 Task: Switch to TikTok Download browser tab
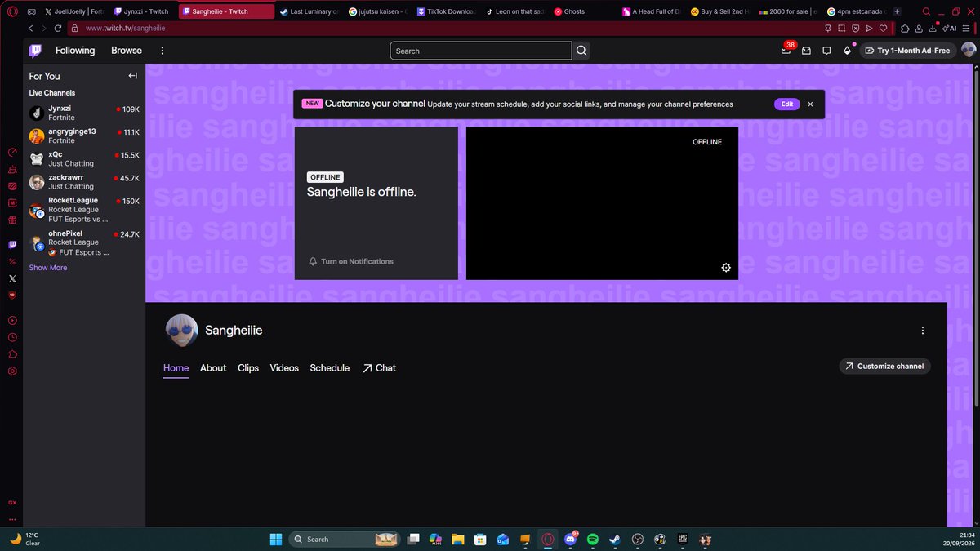446,11
